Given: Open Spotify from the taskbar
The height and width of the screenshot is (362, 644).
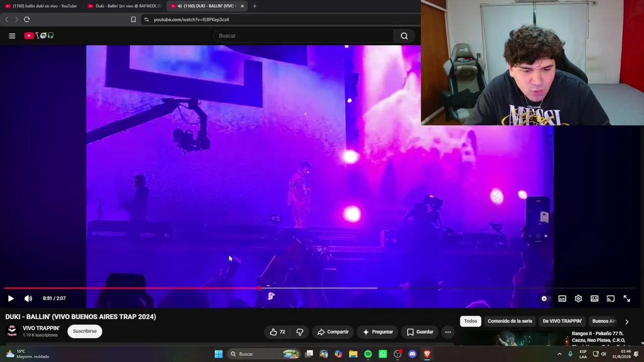Looking at the screenshot, I should click(368, 354).
